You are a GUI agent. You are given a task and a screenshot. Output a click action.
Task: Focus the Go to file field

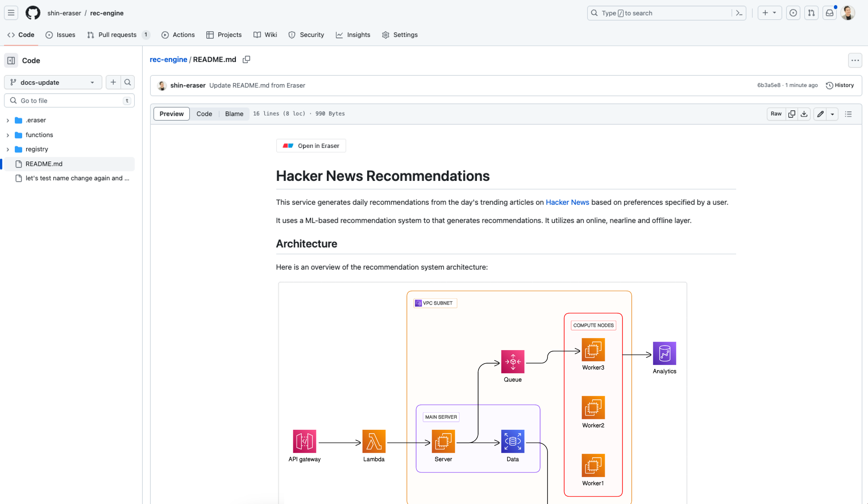(69, 101)
